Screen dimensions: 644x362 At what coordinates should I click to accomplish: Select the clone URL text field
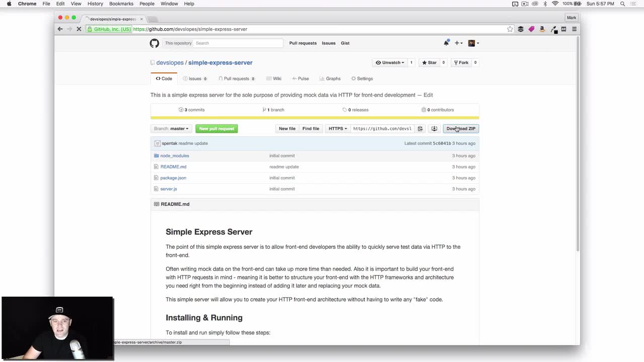(382, 129)
